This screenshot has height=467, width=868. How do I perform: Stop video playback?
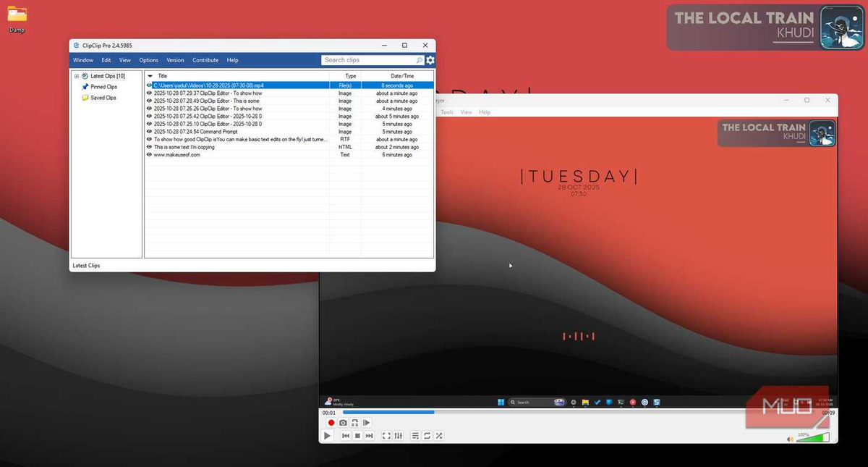tap(357, 436)
